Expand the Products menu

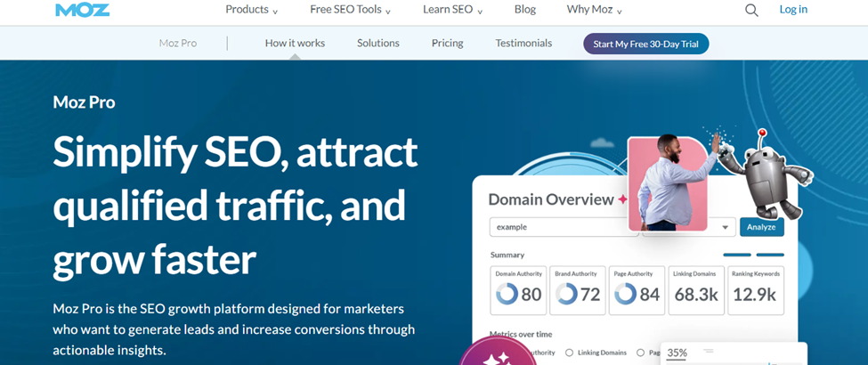click(x=252, y=10)
